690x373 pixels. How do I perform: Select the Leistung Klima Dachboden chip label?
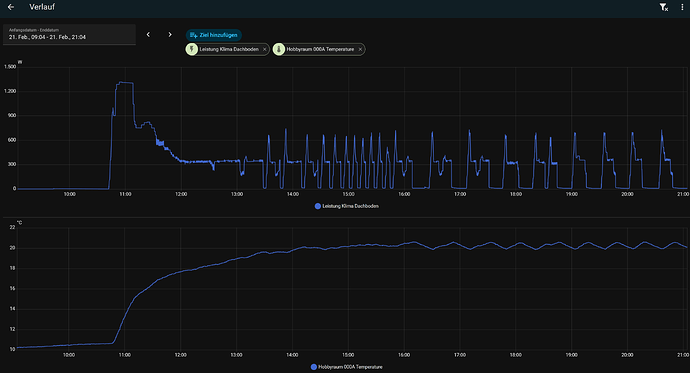(229, 49)
